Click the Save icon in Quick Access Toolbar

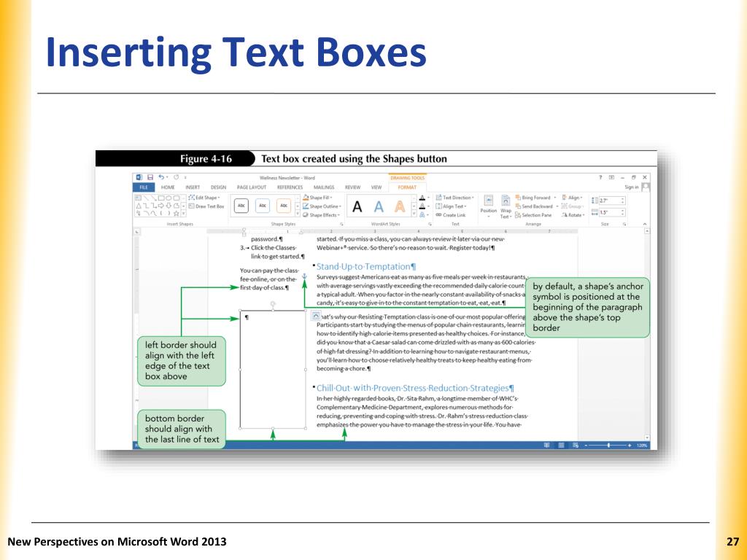tap(150, 177)
